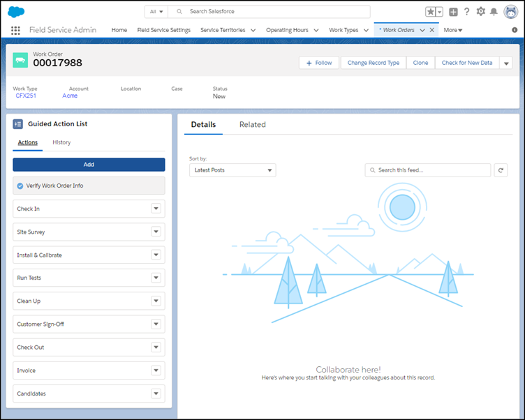Open the Notifications bell icon
The width and height of the screenshot is (525, 420).
[x=494, y=12]
